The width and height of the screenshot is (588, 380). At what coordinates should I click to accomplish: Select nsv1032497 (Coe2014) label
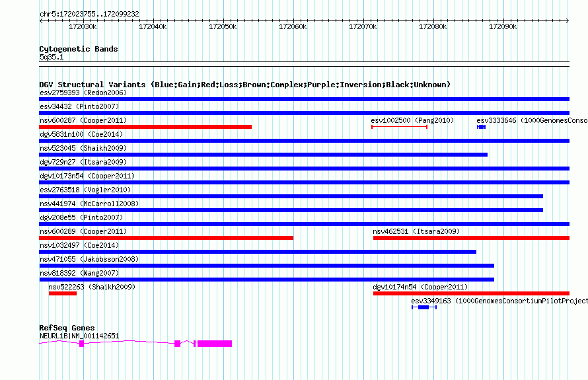click(x=79, y=245)
